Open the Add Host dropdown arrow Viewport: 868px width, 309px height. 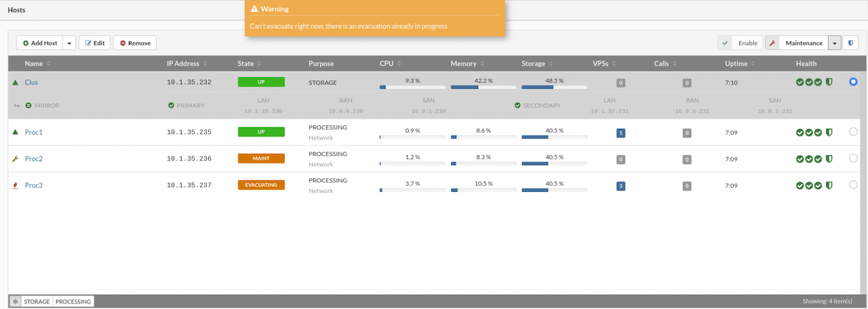pos(68,43)
